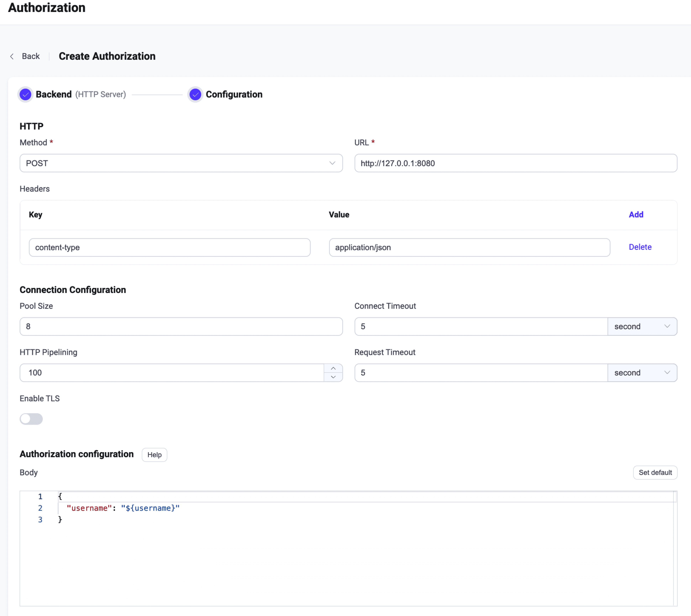This screenshot has height=616, width=691.
Task: Click the Configuration step checkmark icon
Action: coord(195,94)
